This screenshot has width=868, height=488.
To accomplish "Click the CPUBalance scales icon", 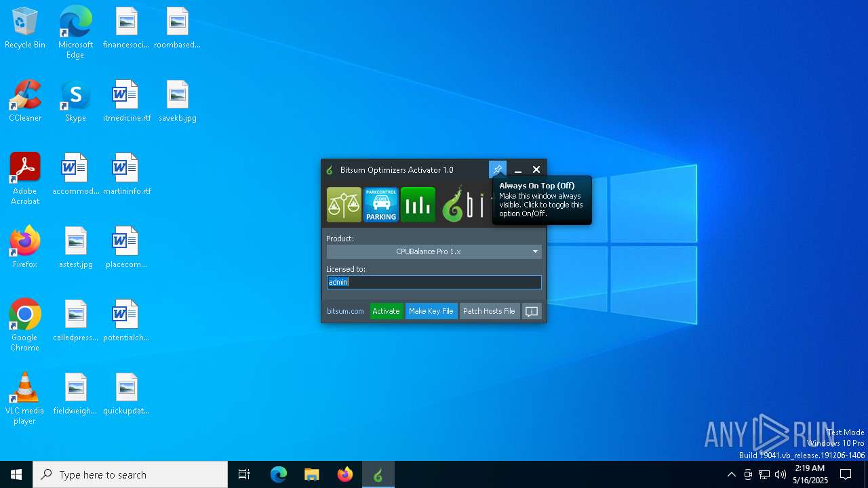I will click(x=344, y=205).
